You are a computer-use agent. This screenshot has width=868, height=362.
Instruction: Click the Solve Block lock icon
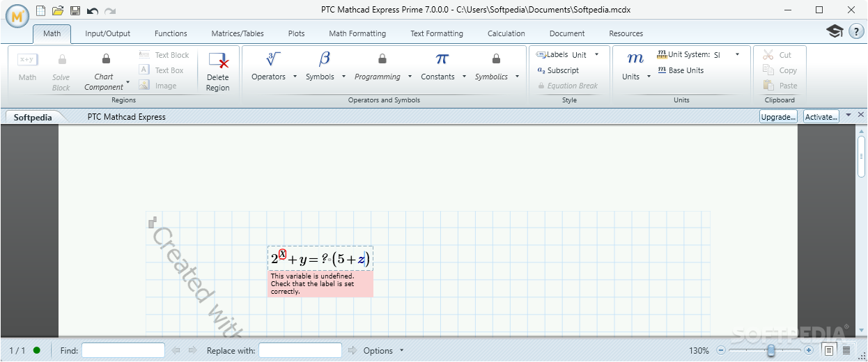[x=61, y=60]
